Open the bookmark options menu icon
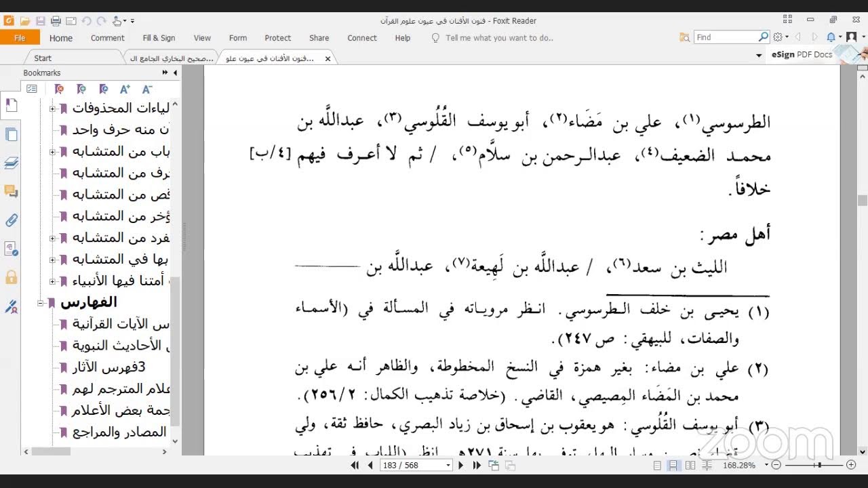This screenshot has width=868, height=488. [x=32, y=89]
